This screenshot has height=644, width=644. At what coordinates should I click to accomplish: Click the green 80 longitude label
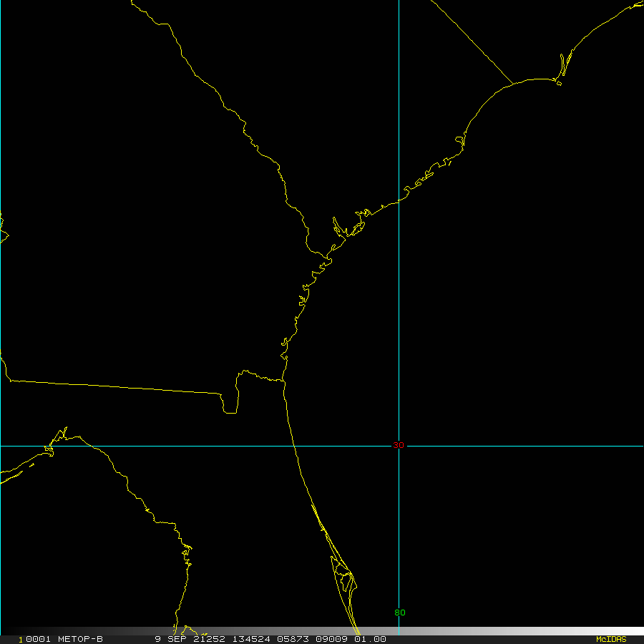tap(399, 613)
